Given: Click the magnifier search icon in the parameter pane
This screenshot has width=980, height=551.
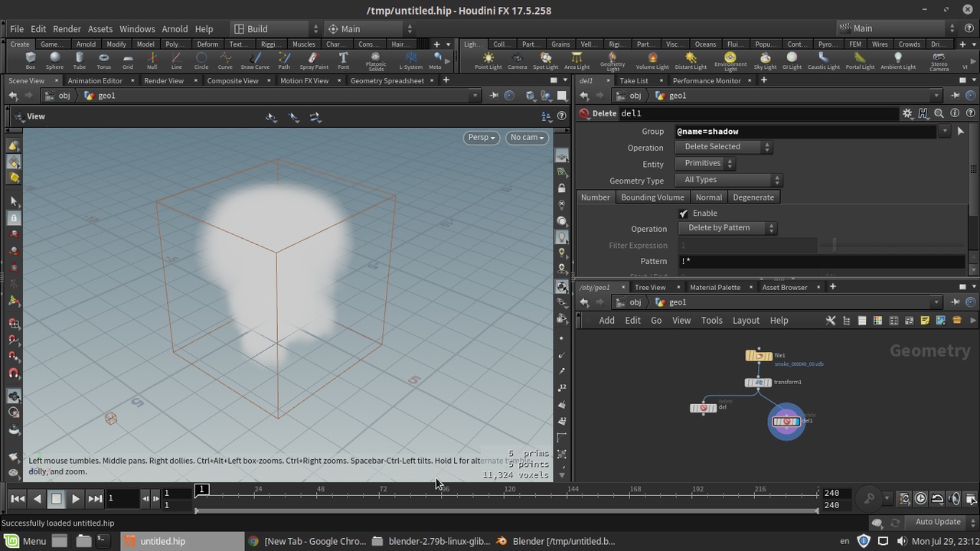Looking at the screenshot, I should 939,113.
